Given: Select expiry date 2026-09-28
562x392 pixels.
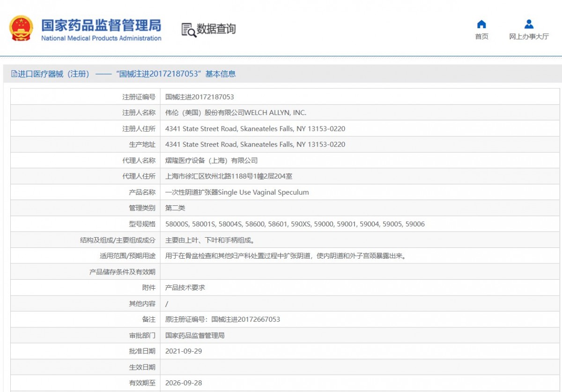Looking at the screenshot, I should (x=184, y=383).
